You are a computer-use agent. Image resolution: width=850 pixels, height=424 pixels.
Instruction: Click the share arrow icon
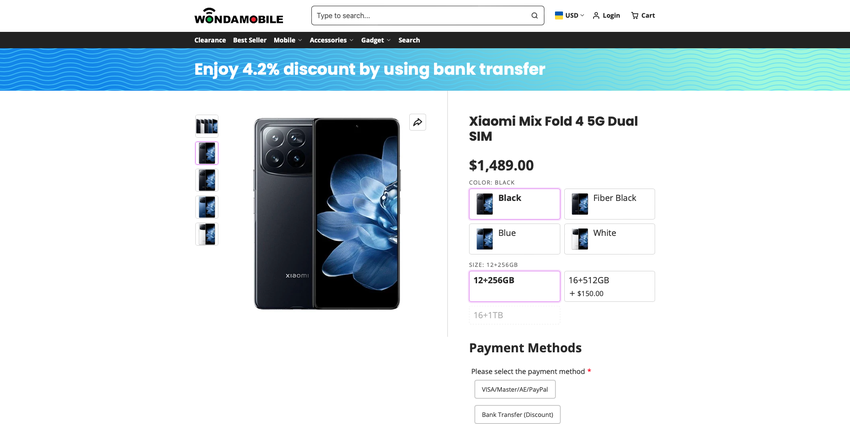pyautogui.click(x=417, y=122)
